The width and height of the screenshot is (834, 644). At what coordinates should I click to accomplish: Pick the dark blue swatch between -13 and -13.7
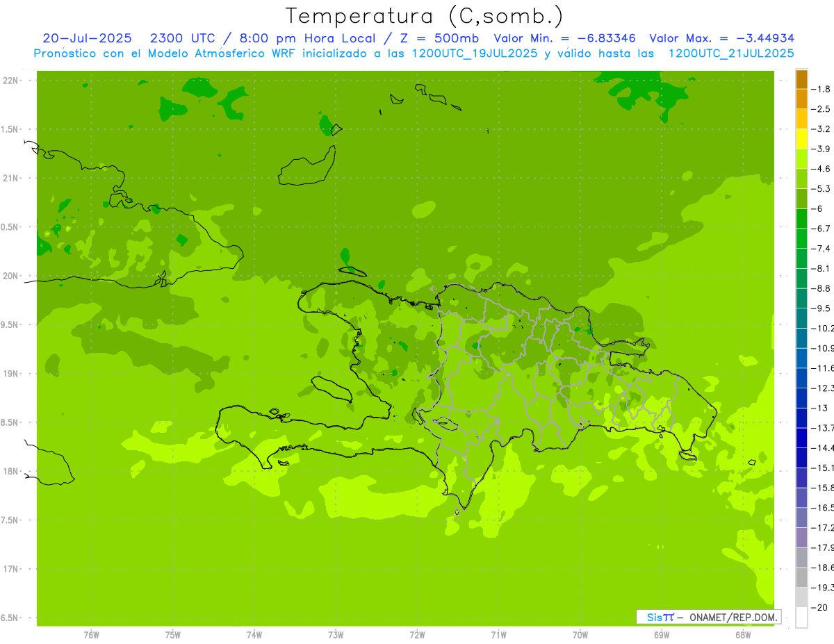point(801,418)
